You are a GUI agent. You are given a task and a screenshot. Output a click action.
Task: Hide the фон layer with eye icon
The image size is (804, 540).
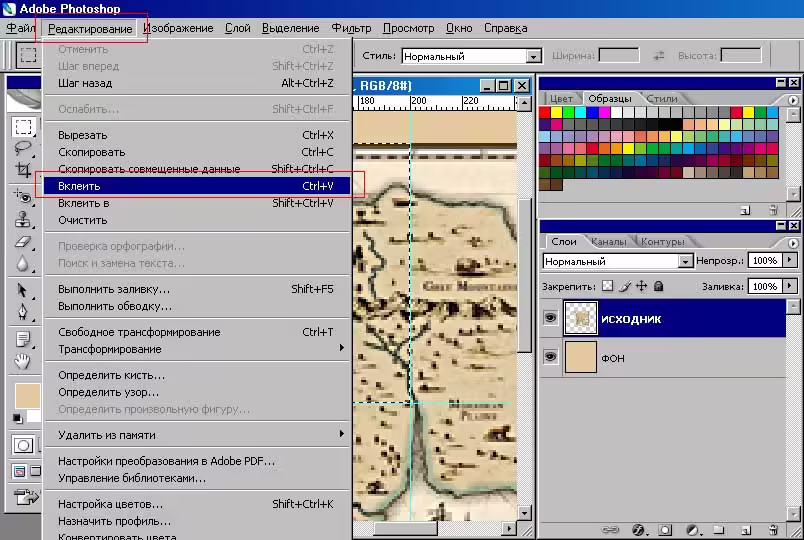point(550,356)
